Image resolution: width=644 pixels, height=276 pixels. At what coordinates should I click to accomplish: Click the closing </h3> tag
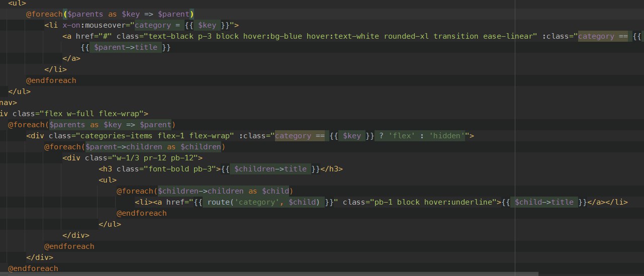pyautogui.click(x=332, y=169)
